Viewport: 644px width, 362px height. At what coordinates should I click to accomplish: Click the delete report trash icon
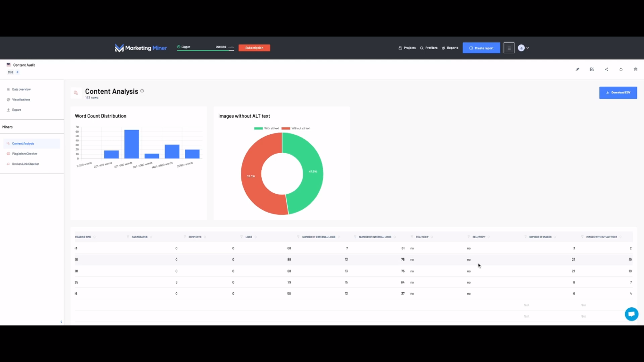[636, 69]
